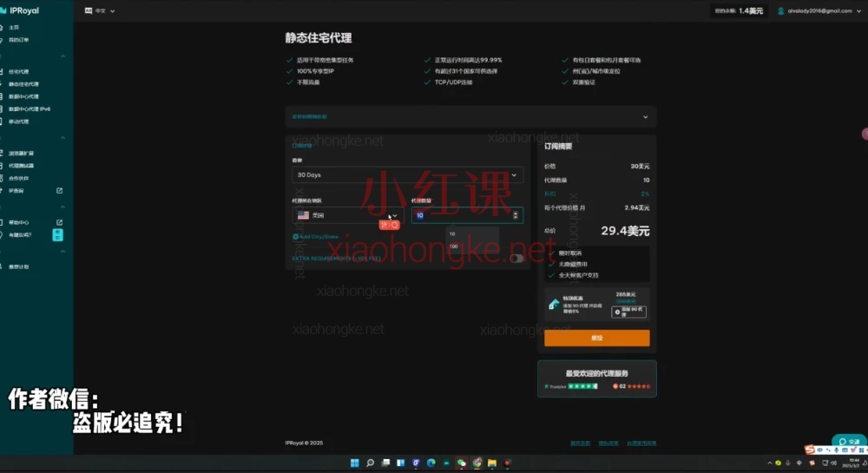Click the orange continue button
The width and height of the screenshot is (868, 473).
[597, 338]
